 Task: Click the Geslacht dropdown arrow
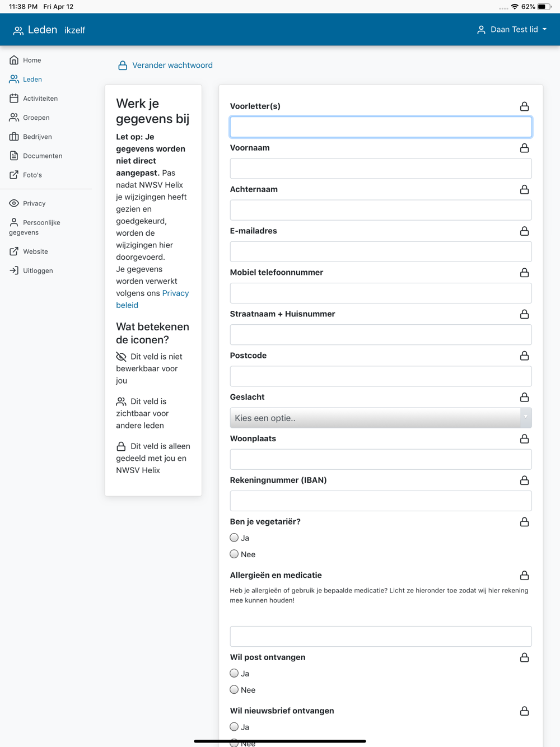pos(525,418)
